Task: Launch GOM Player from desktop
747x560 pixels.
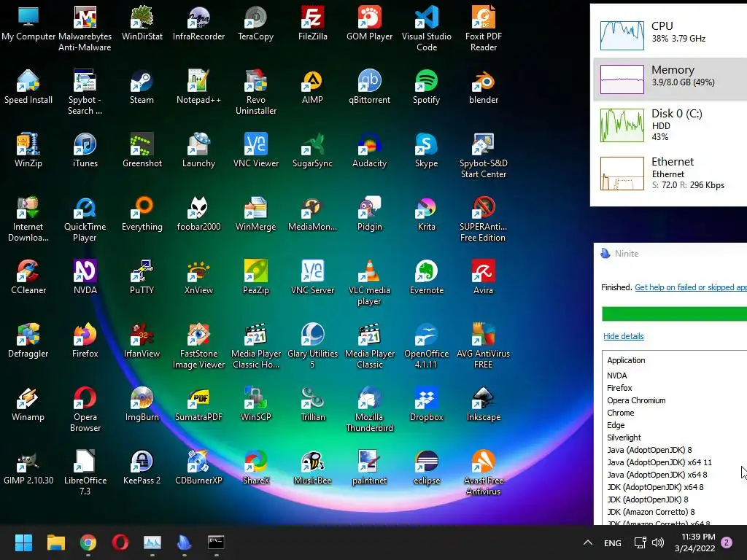Action: click(369, 23)
